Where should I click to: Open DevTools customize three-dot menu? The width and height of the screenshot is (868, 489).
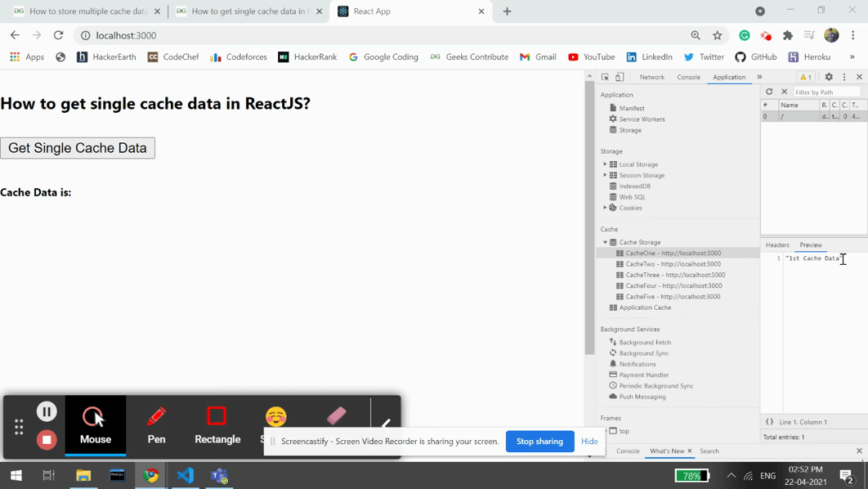click(x=844, y=77)
